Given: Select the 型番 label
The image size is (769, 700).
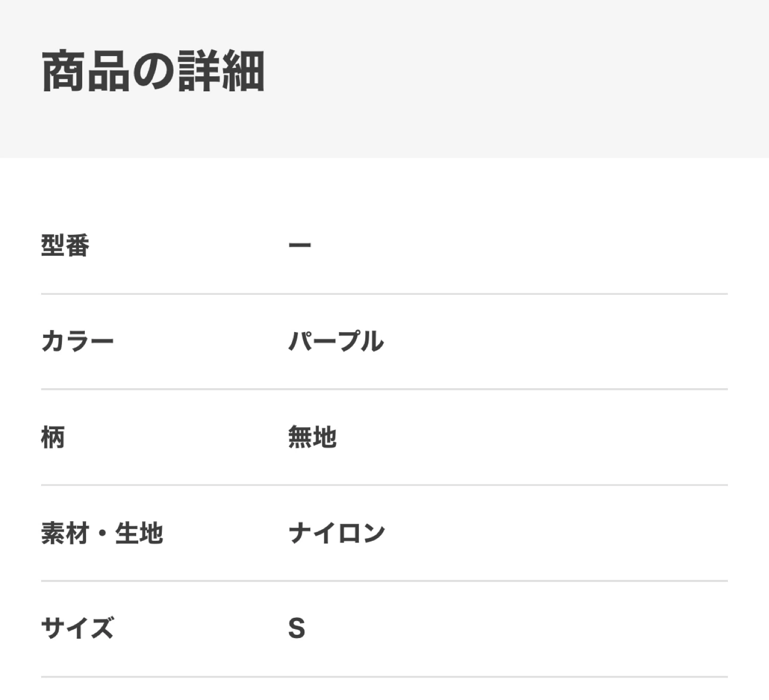Looking at the screenshot, I should tap(65, 246).
